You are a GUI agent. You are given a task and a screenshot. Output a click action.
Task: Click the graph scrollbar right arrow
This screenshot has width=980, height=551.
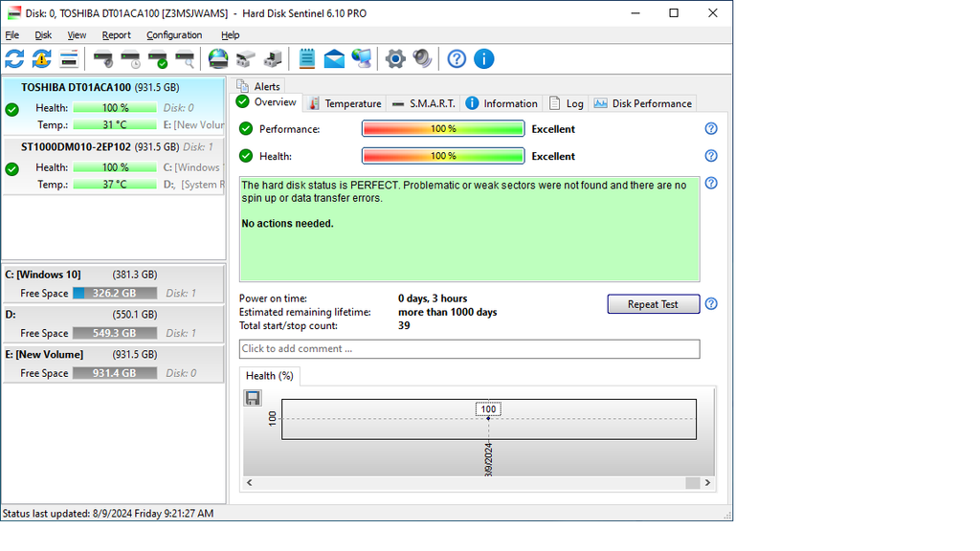[x=707, y=482]
